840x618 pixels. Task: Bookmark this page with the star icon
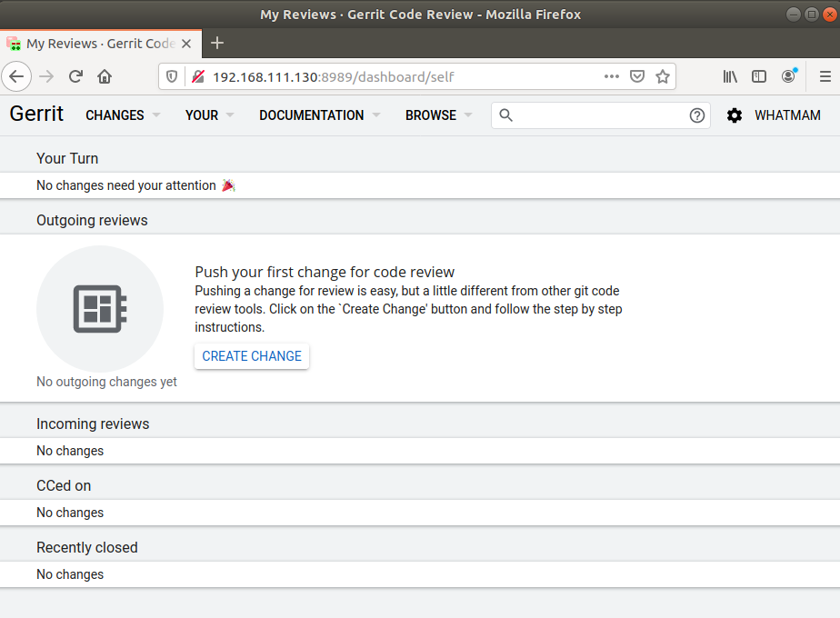663,76
